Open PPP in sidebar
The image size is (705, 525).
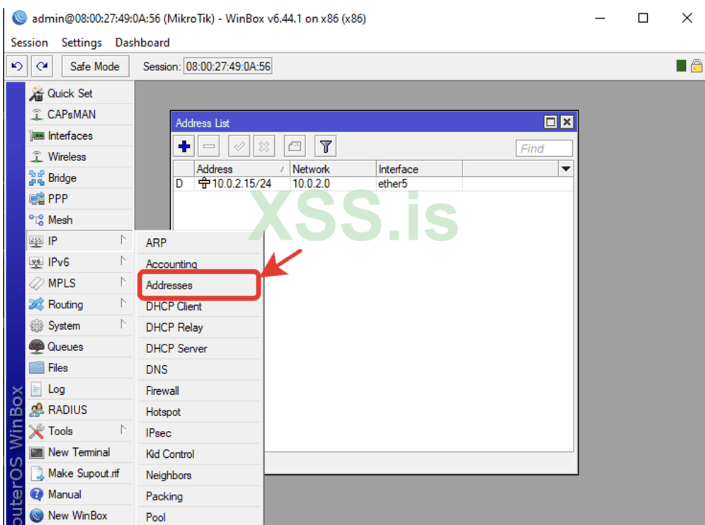pos(80,199)
